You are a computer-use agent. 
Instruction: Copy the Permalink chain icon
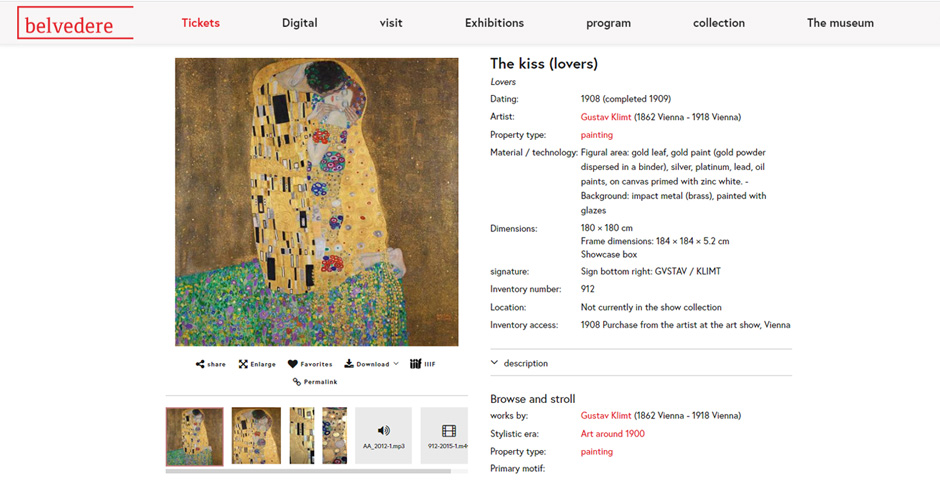[296, 382]
